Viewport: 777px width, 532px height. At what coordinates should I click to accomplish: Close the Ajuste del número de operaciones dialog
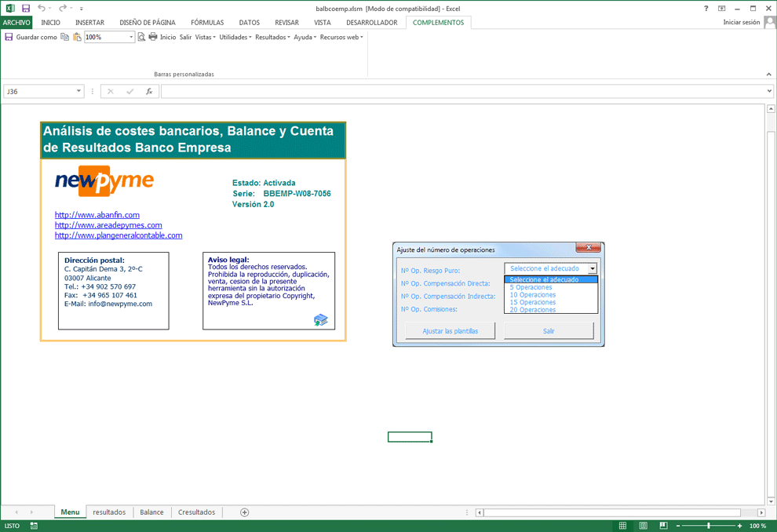[x=588, y=248]
